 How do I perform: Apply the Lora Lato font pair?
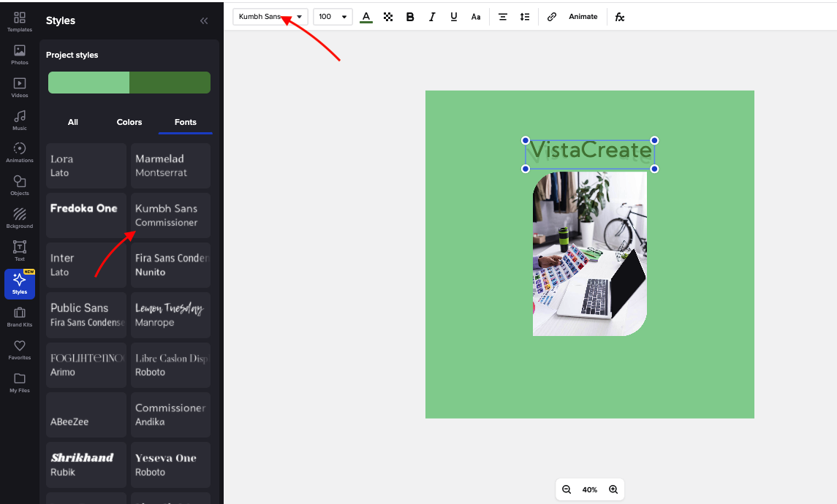click(x=86, y=166)
